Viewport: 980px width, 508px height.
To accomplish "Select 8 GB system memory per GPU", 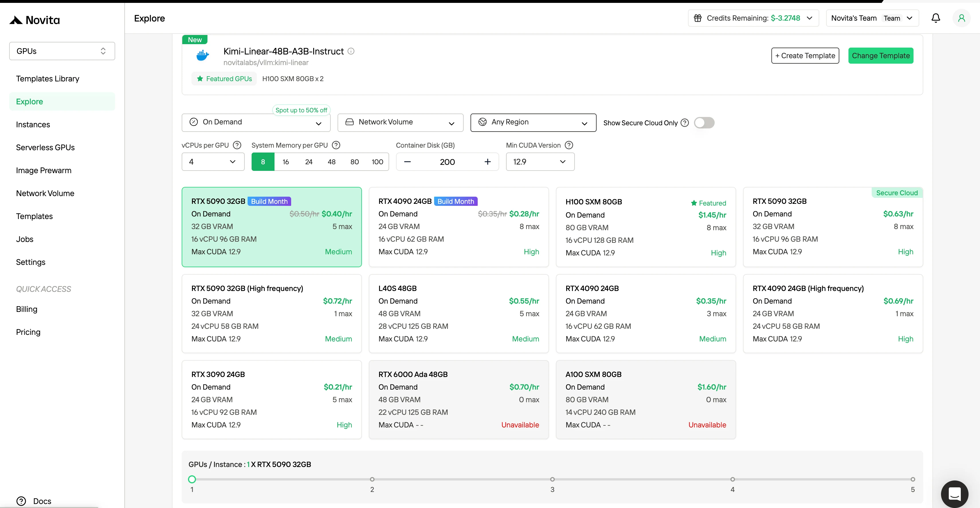I will (x=263, y=162).
